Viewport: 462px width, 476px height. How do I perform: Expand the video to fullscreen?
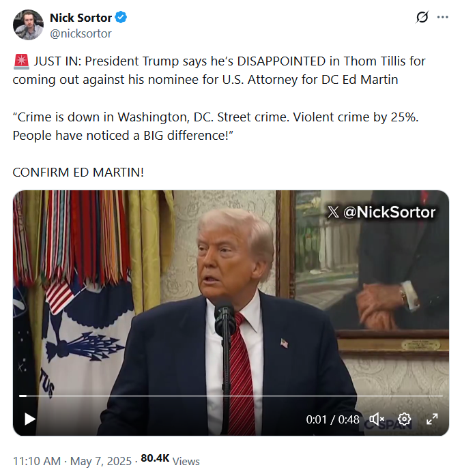coord(432,419)
